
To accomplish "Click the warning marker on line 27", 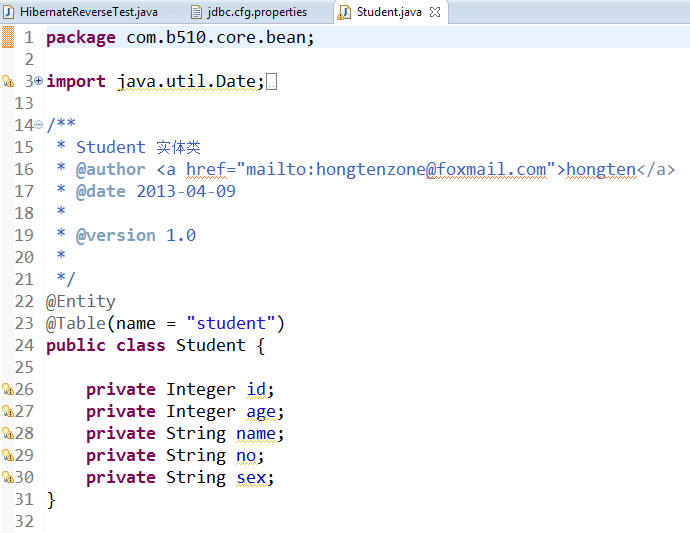I will (8, 411).
